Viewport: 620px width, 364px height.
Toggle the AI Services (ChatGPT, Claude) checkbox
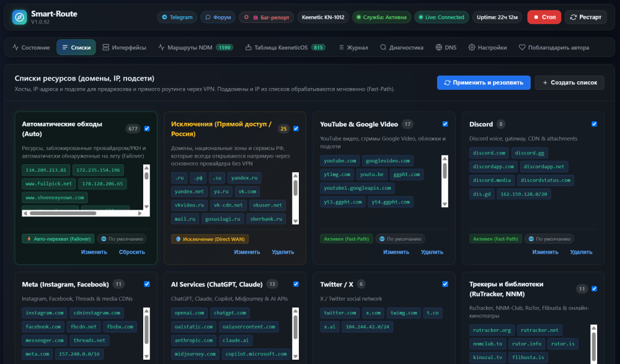coord(296,284)
